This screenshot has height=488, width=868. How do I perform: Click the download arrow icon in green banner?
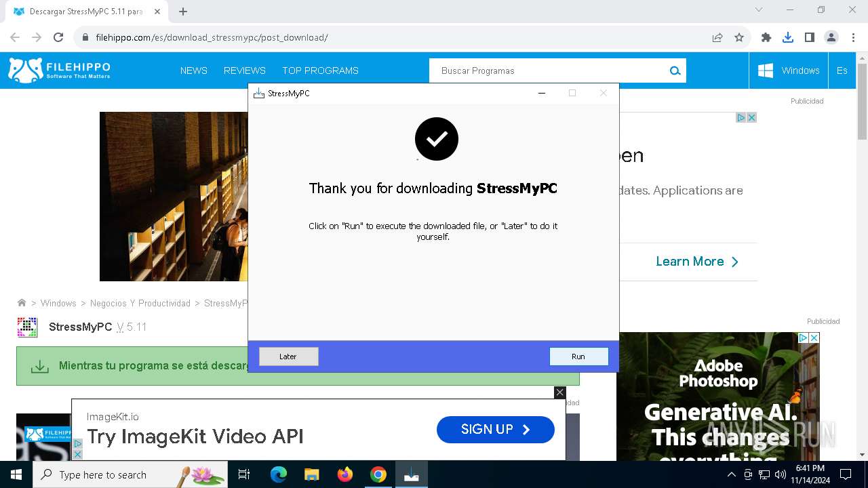click(40, 366)
